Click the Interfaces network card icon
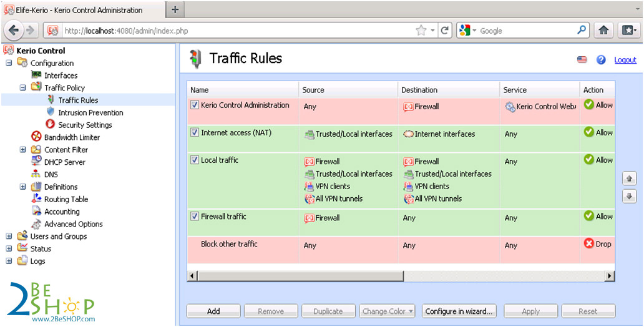Viewport: 644px width, 327px height. (x=37, y=75)
